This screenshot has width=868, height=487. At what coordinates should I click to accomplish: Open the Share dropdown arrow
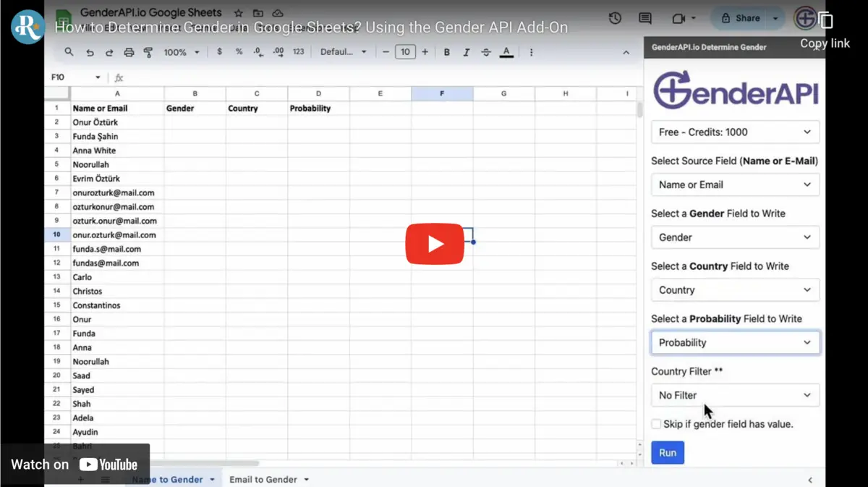point(776,18)
